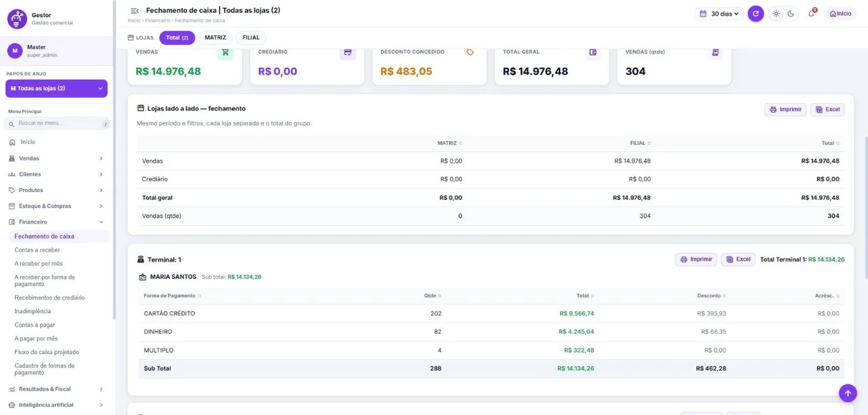Click the shopping cart icon on Vendas card
The width and height of the screenshot is (868, 415).
pos(225,52)
